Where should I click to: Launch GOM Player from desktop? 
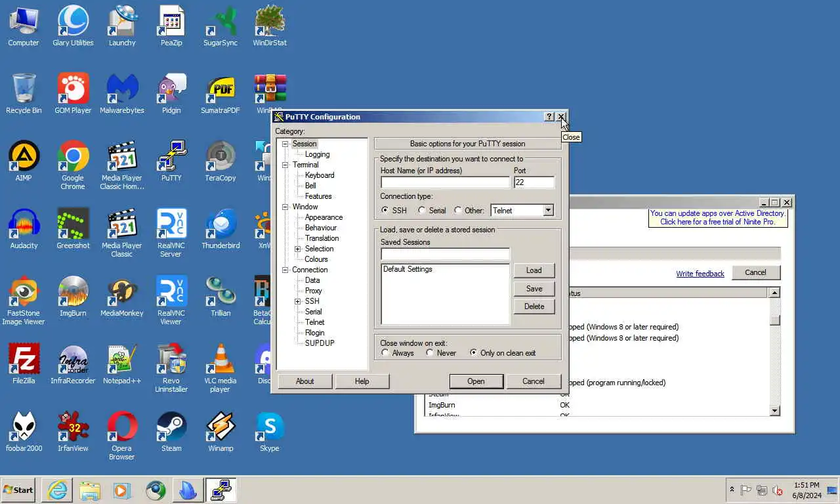point(73,94)
